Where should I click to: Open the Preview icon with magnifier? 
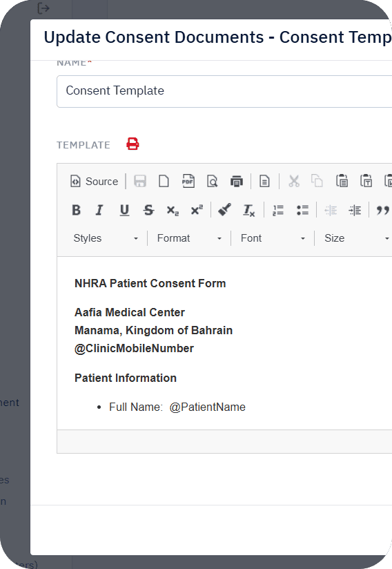(x=212, y=181)
